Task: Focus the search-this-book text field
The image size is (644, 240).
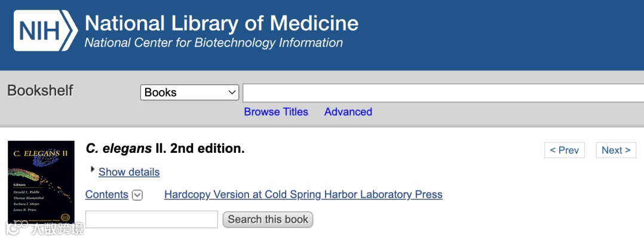Action: [x=152, y=219]
